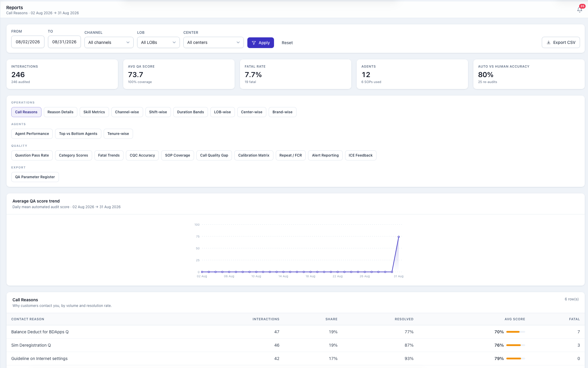Screen dimensions: 588x368
Task: Select the Call Reasons report tab
Action: click(26, 112)
